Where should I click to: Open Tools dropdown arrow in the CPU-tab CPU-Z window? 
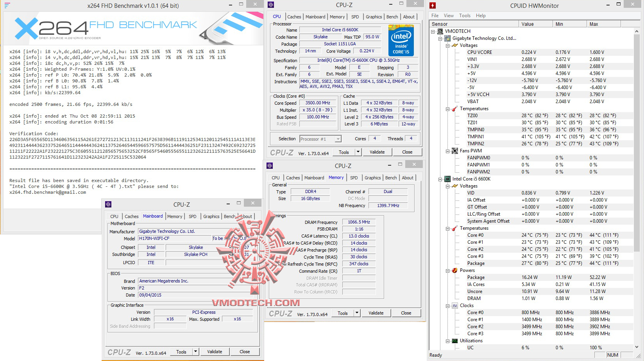(358, 152)
